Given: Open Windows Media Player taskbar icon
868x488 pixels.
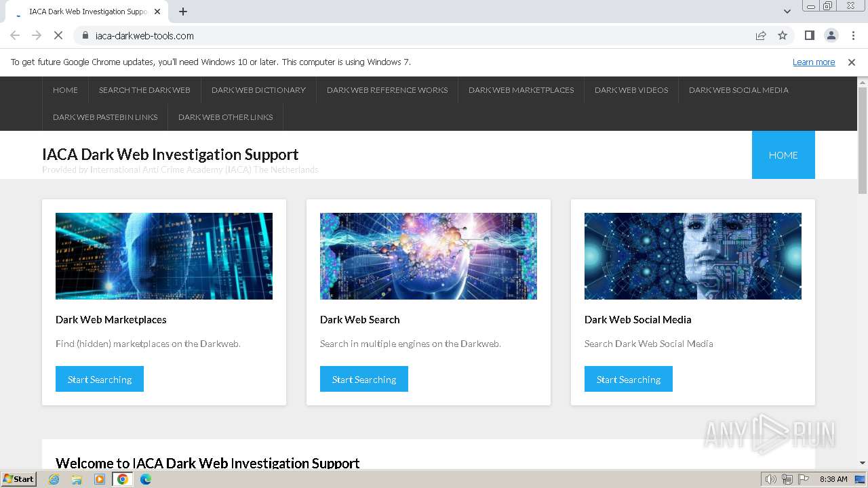Looking at the screenshot, I should 100,479.
